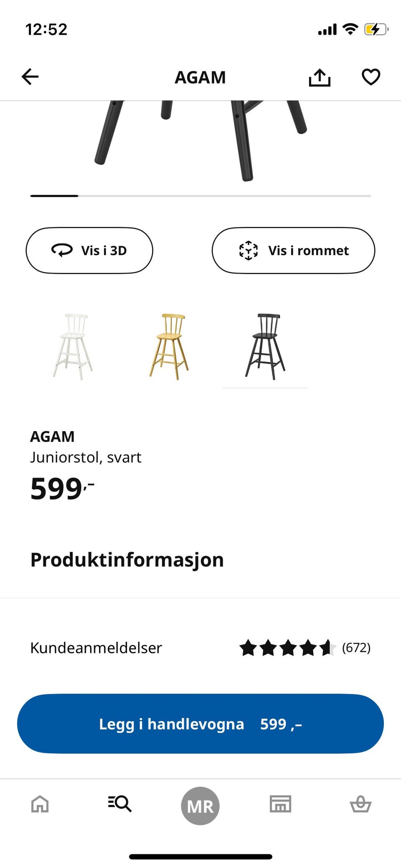Open Kundeanmeldelser reviews row

(x=96, y=648)
